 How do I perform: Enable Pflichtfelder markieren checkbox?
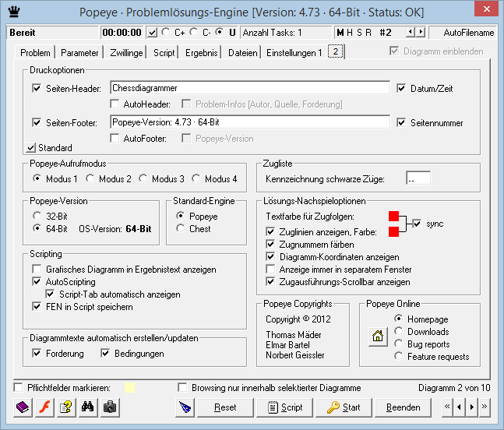click(19, 388)
